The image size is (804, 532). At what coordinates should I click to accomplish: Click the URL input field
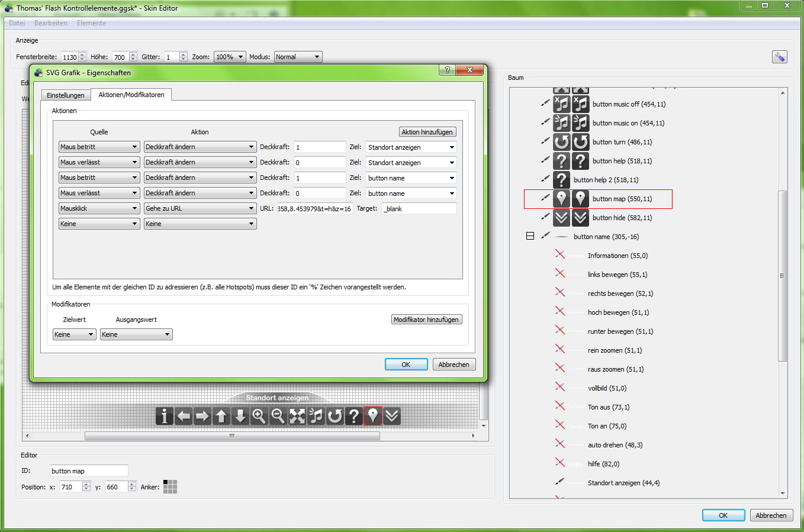click(314, 208)
